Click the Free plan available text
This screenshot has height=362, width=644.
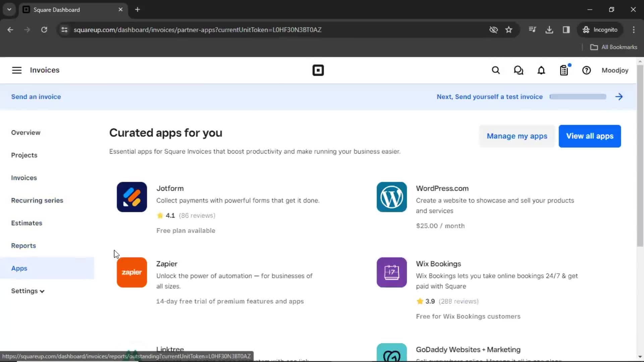[186, 231]
